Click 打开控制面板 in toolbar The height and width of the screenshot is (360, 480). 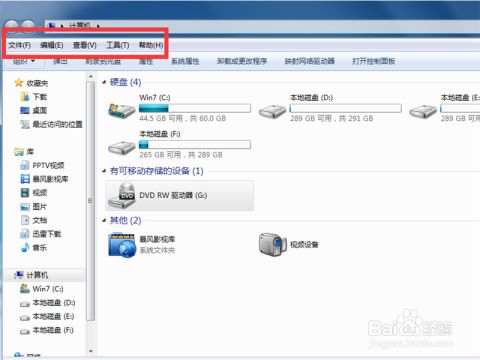pos(374,61)
